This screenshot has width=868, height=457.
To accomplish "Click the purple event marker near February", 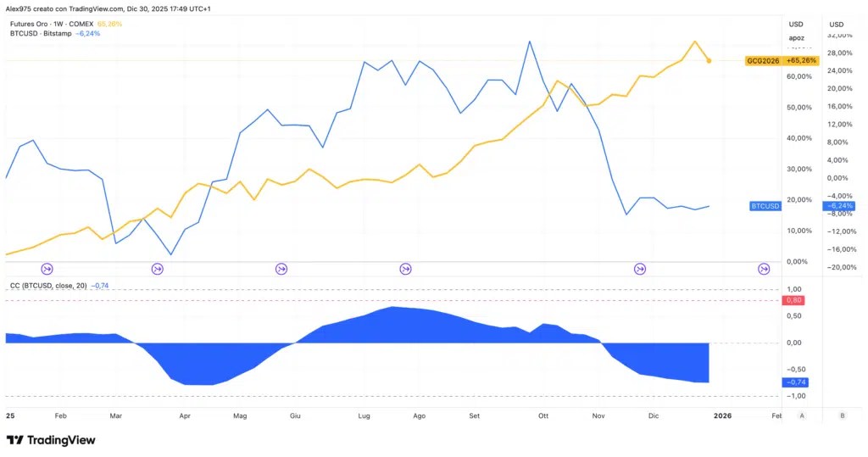I will (47, 270).
